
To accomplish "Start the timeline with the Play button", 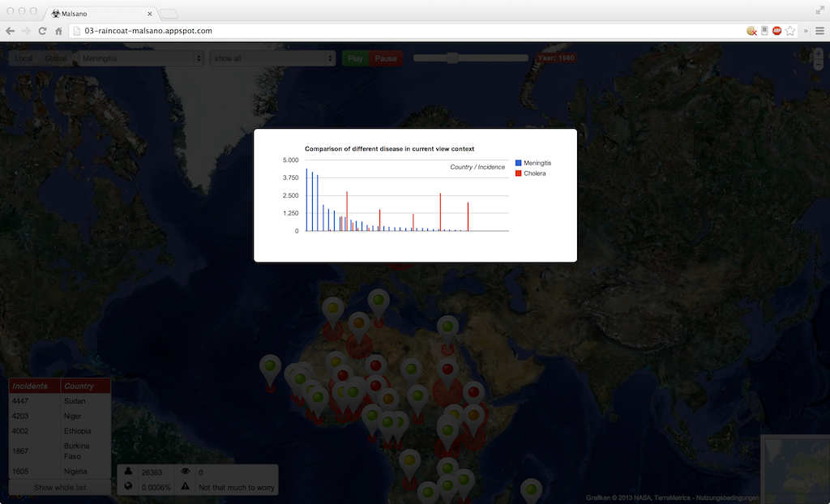I will 355,58.
